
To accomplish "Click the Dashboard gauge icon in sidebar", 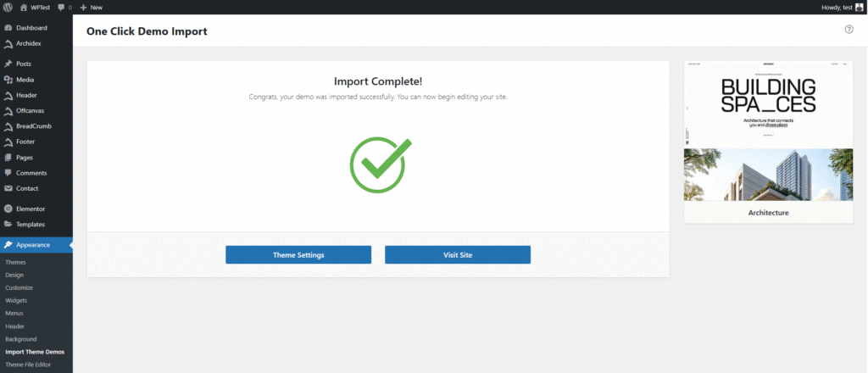I will pos(8,28).
